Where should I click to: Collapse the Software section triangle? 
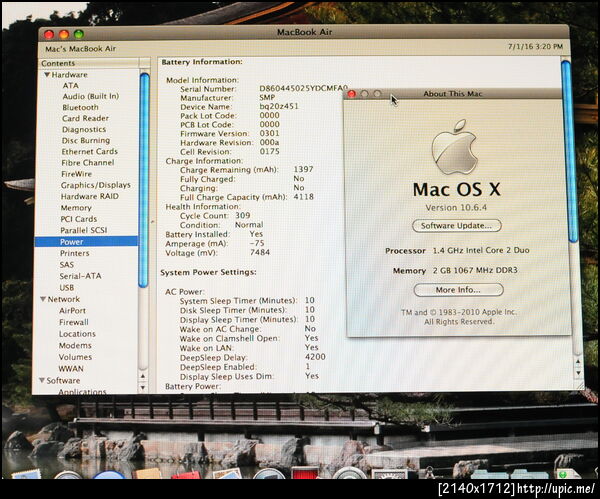42,380
